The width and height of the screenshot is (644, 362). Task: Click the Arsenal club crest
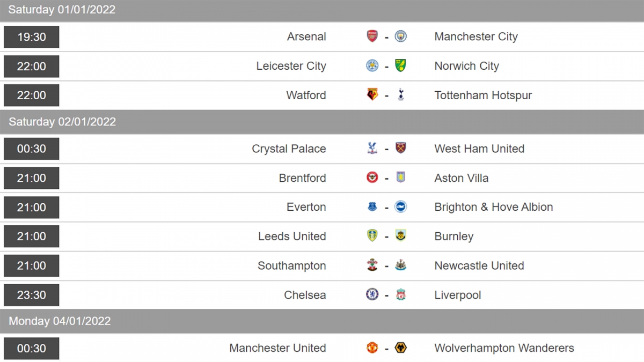[372, 36]
